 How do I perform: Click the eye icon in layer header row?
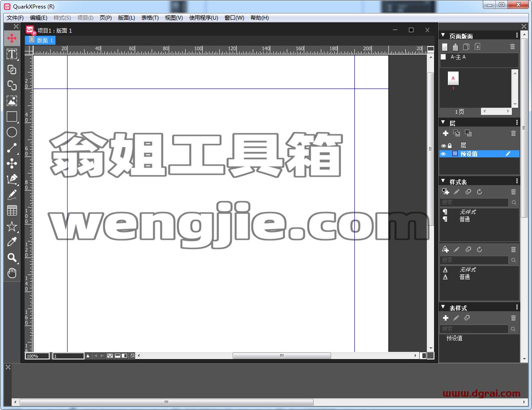tap(443, 146)
